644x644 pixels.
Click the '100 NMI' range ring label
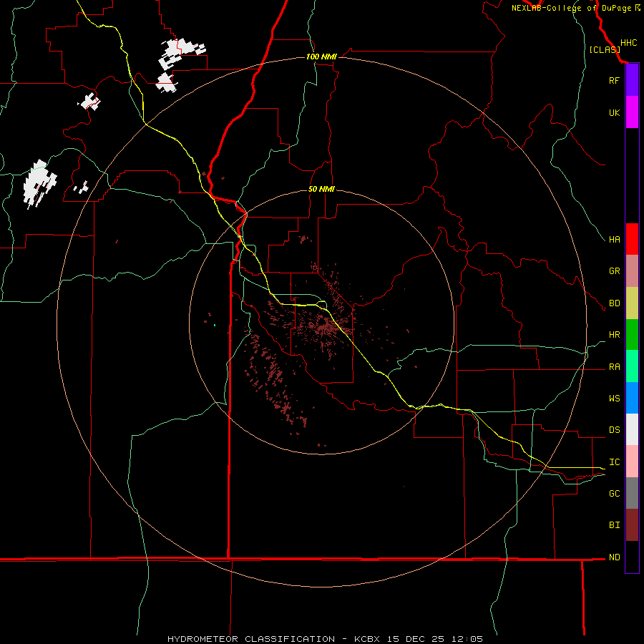pyautogui.click(x=321, y=57)
